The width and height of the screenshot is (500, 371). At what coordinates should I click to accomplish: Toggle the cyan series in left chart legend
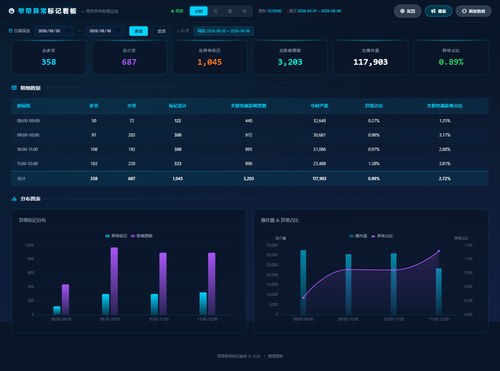[x=116, y=236]
